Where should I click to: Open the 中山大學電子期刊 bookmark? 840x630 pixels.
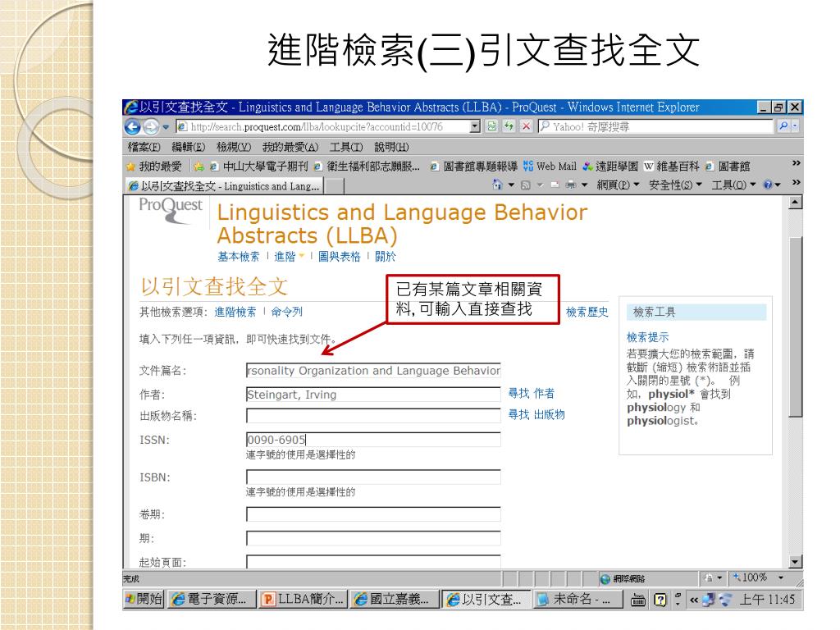(259, 167)
